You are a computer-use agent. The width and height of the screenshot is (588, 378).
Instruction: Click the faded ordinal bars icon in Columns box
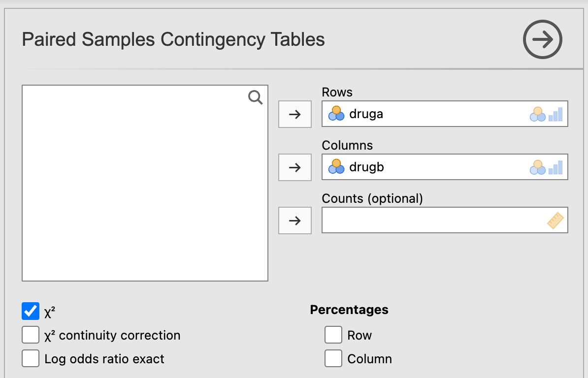coord(555,167)
